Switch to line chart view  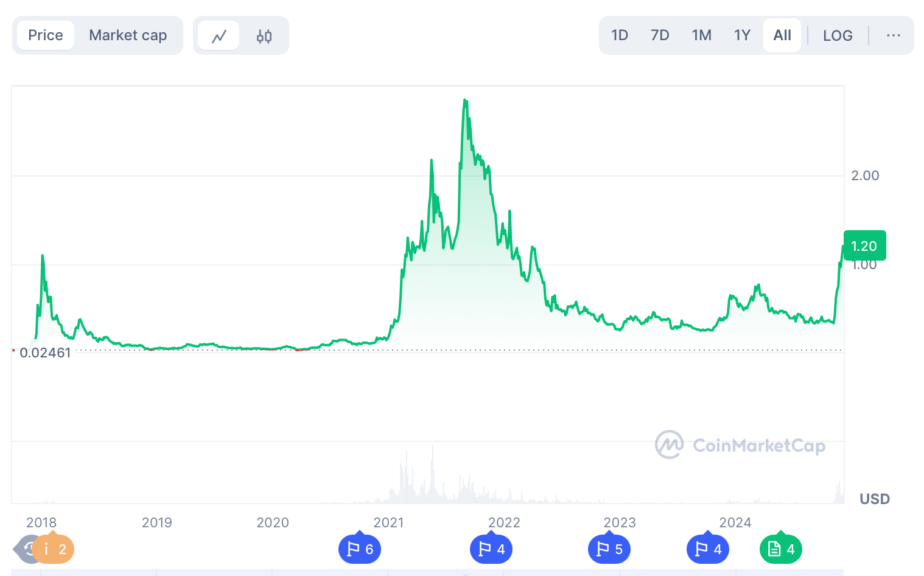219,36
